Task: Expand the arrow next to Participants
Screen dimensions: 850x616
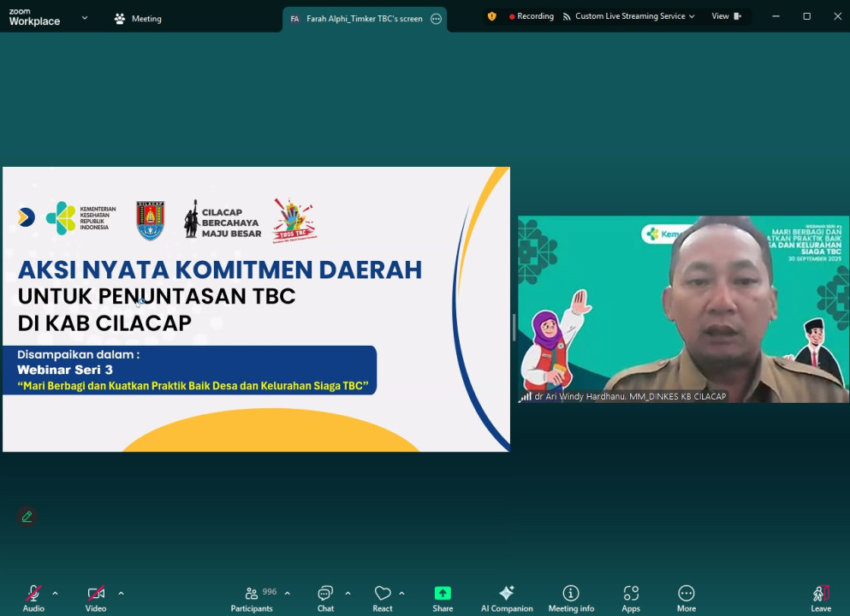Action: [287, 593]
